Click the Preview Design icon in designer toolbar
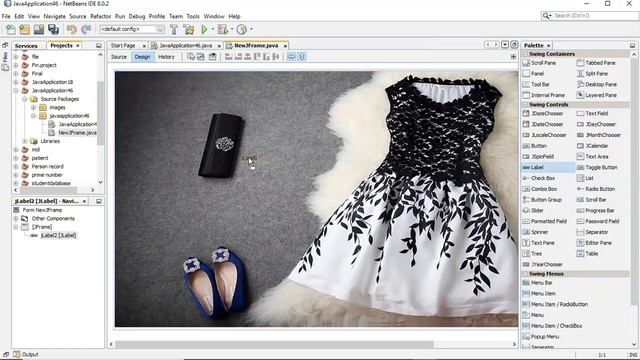The height and width of the screenshot is (360, 640). [213, 57]
